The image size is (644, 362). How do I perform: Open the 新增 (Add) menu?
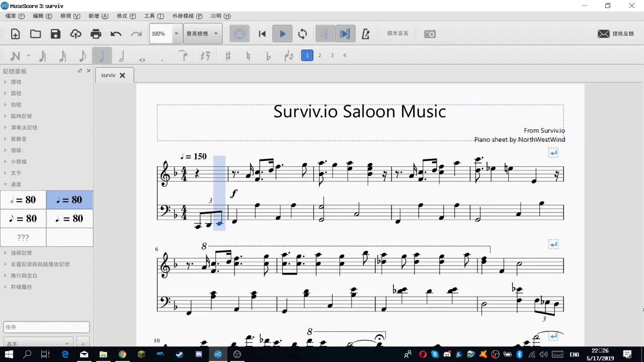click(x=98, y=16)
